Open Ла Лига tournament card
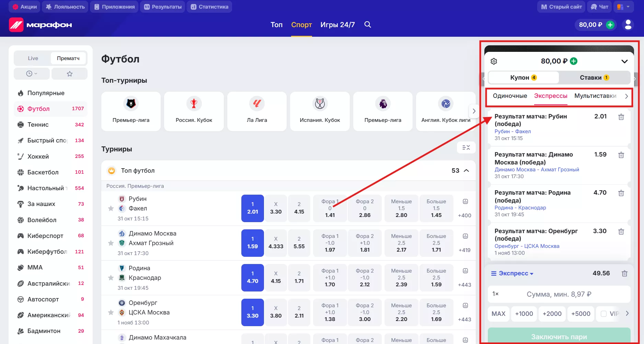The width and height of the screenshot is (644, 344). pos(257,111)
